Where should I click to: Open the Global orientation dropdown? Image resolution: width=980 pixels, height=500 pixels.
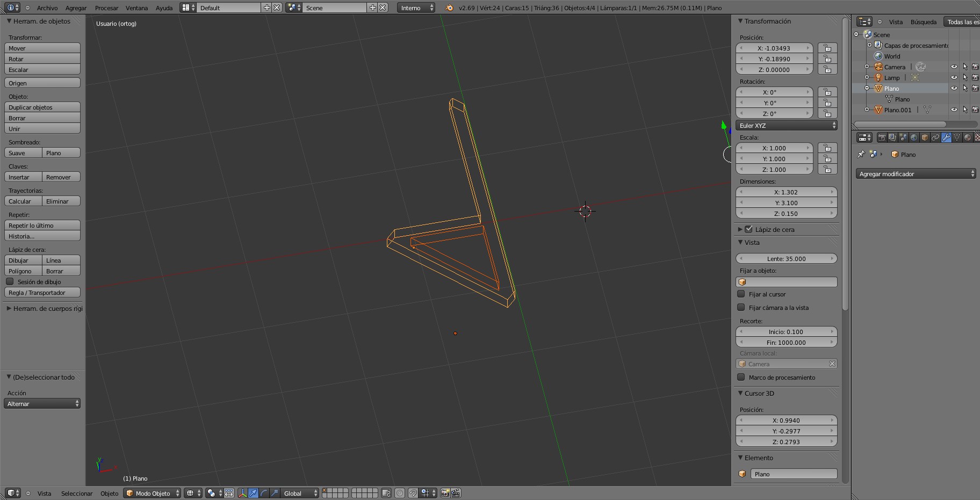click(x=300, y=493)
